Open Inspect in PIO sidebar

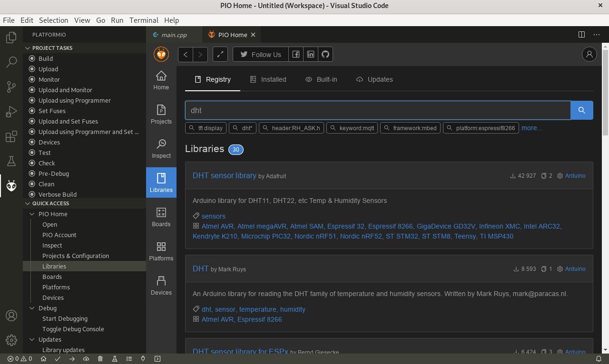[161, 149]
